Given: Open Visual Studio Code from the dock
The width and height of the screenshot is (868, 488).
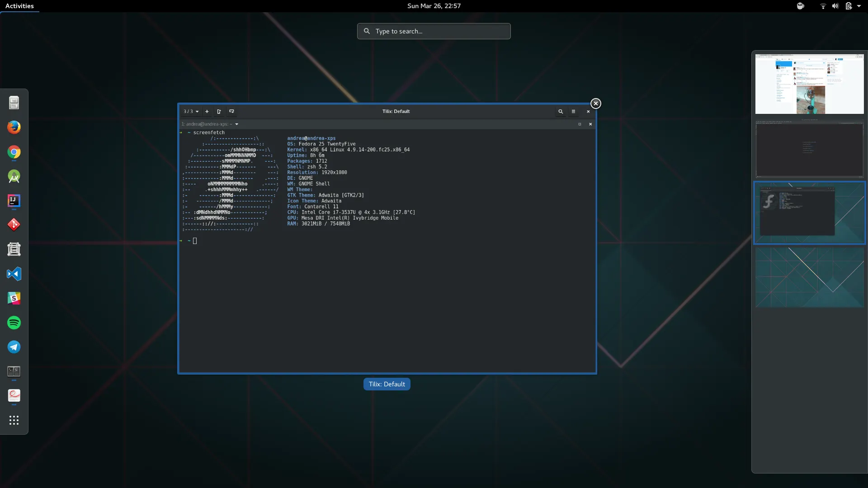Looking at the screenshot, I should [14, 274].
